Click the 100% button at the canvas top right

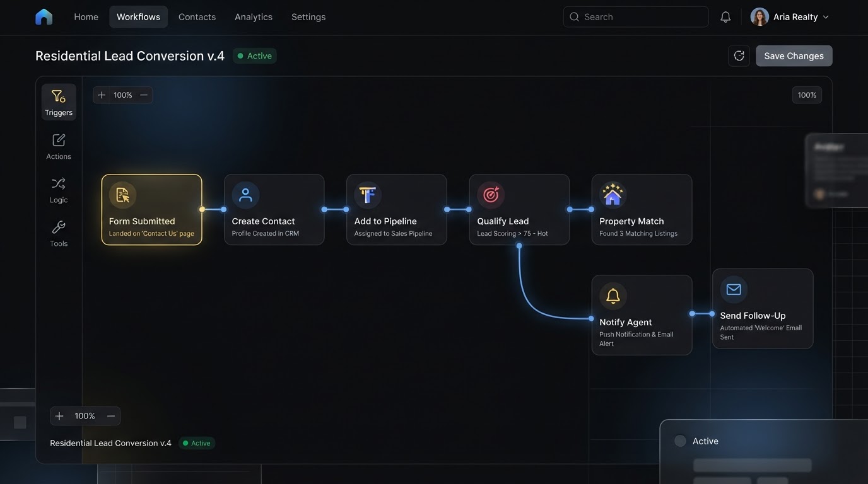coord(807,95)
